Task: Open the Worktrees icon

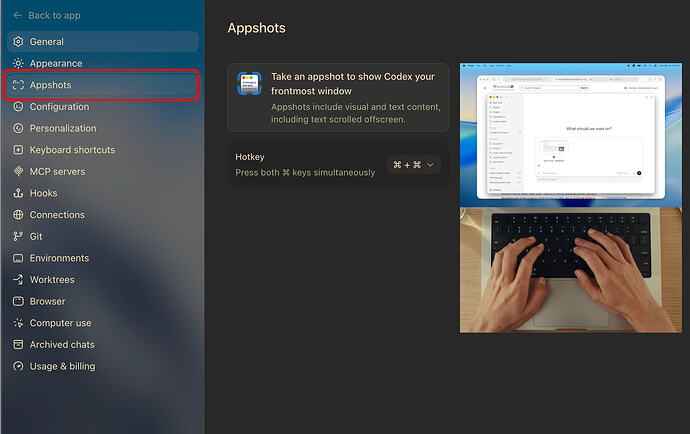Action: 18,280
